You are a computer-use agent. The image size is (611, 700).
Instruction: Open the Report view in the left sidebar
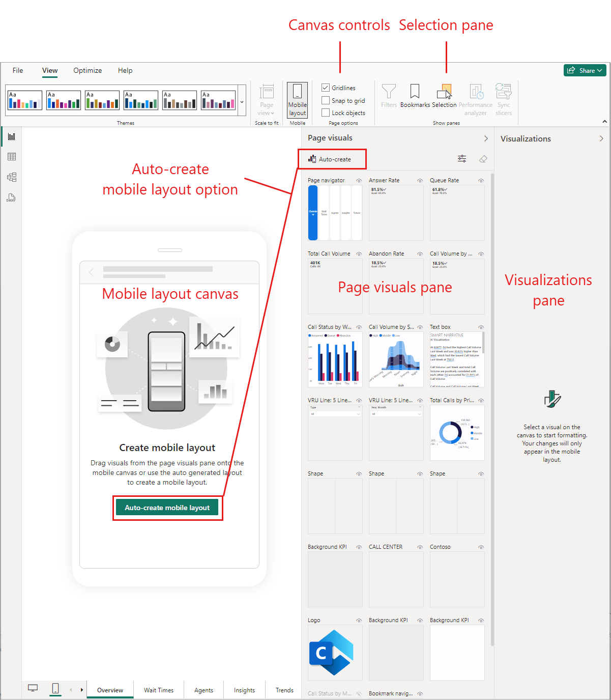coord(11,136)
